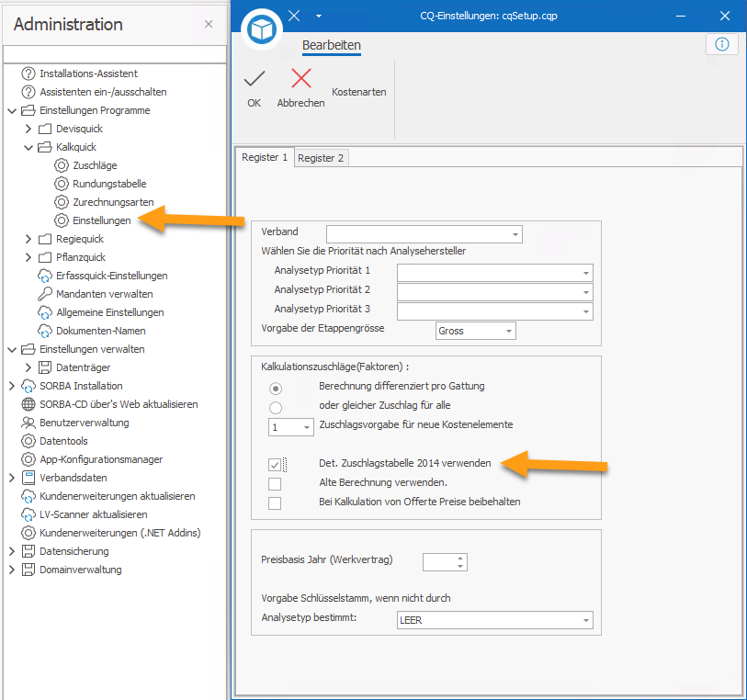Open Analysetyp Priorität 1 dropdown
Viewport: 747px width, 700px height.
[x=494, y=273]
